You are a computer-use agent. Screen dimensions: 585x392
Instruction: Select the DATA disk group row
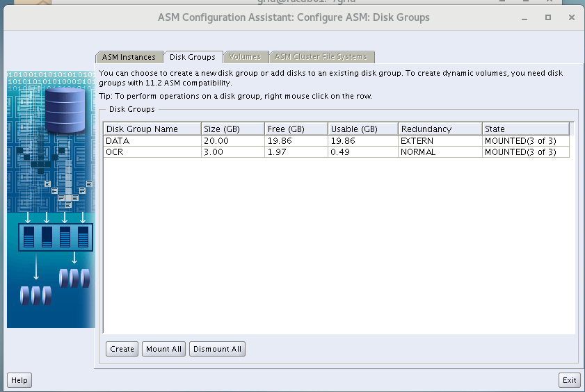tap(337, 141)
